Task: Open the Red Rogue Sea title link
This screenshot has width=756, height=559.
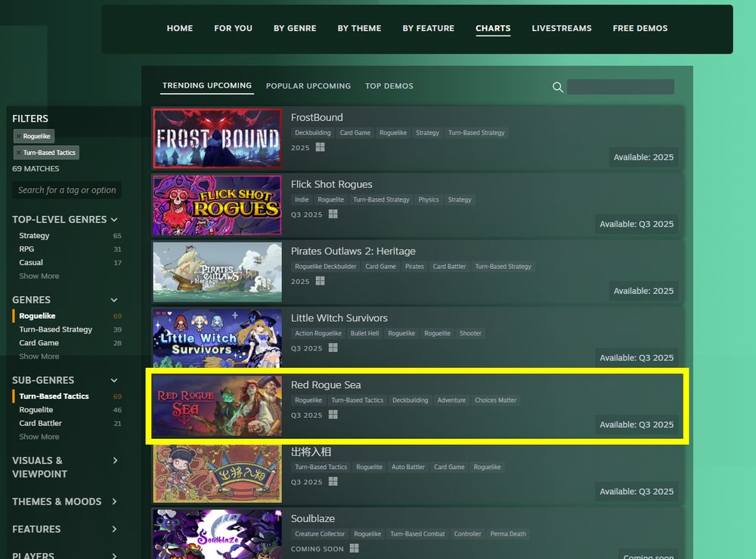Action: point(326,385)
